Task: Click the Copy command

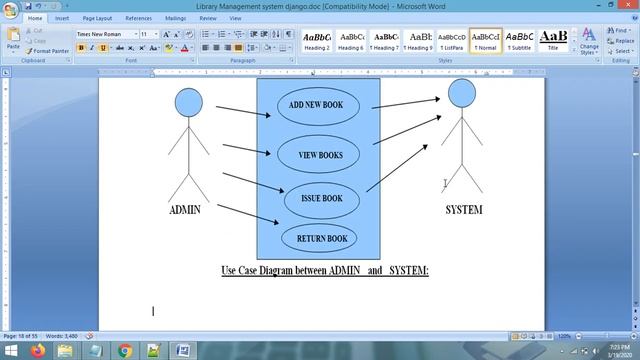Action: (36, 41)
